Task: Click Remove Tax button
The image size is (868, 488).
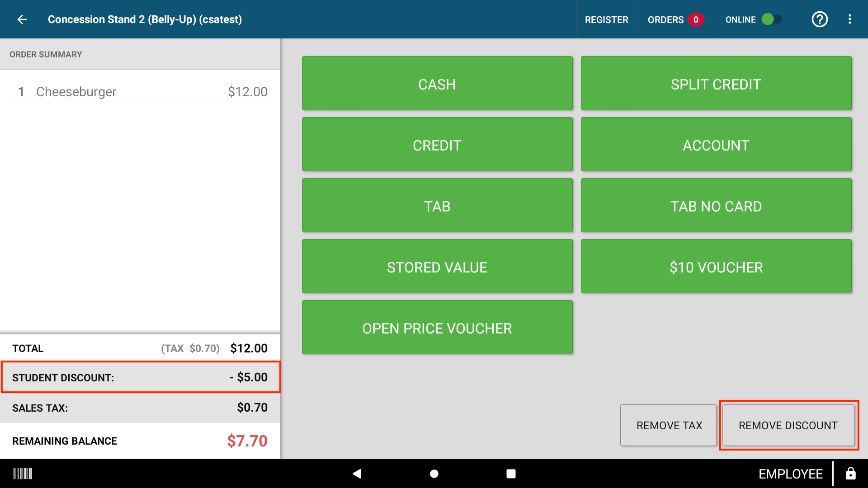Action: [x=669, y=425]
